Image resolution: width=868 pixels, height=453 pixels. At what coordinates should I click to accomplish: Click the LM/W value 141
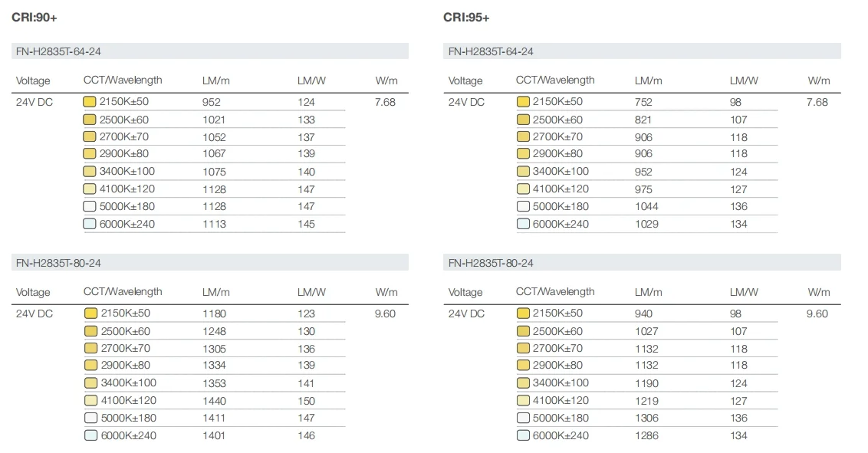(x=306, y=383)
